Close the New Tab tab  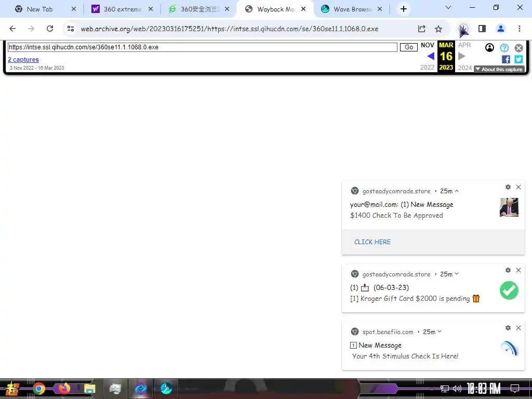(74, 9)
